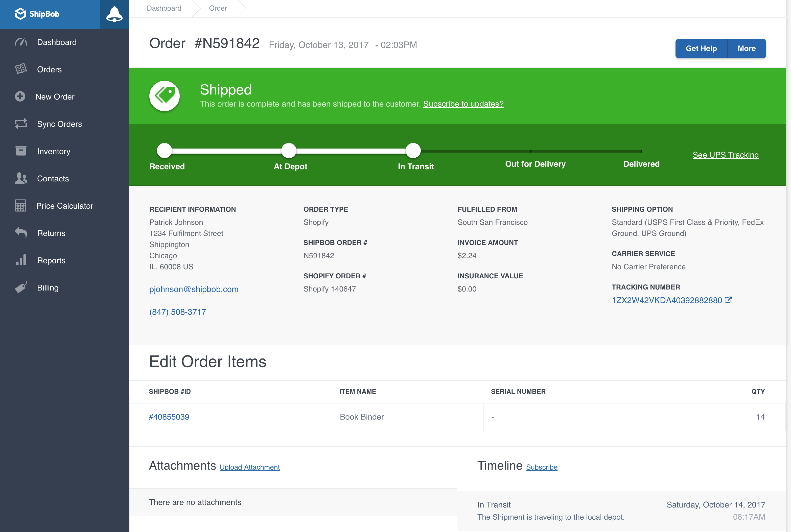The width and height of the screenshot is (791, 532).
Task: Click the Delivered step label
Action: 641,164
